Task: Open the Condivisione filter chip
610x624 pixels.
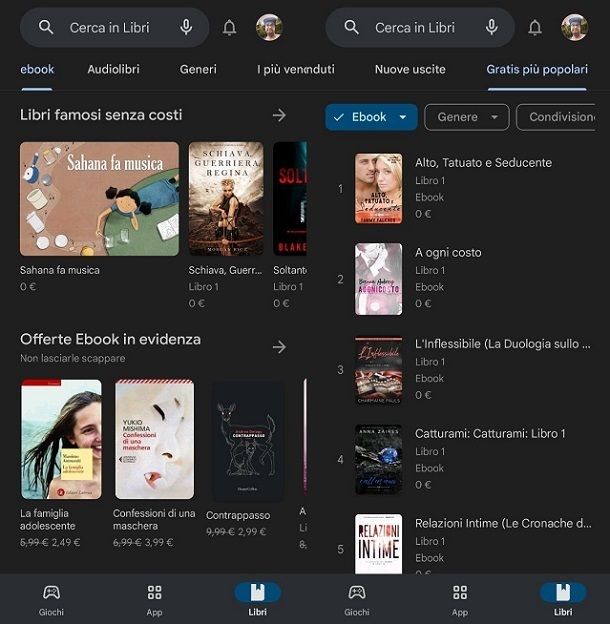Action: (556, 117)
